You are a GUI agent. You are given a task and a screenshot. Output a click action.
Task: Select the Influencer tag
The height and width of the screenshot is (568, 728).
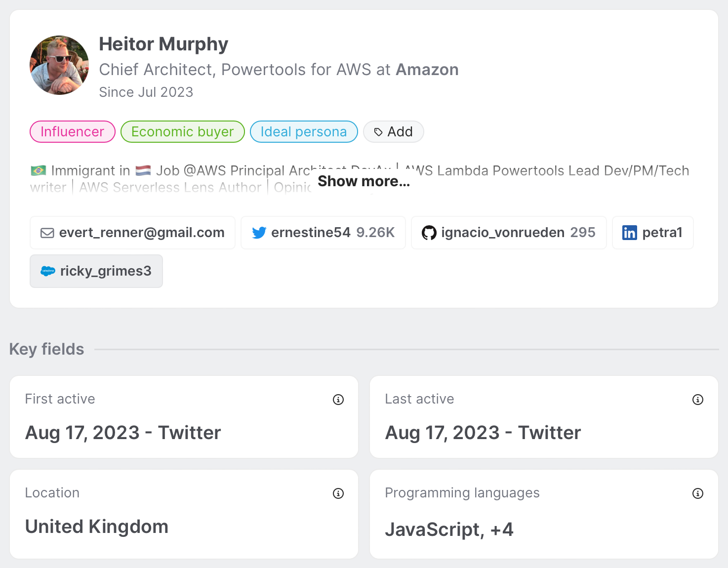tap(73, 132)
